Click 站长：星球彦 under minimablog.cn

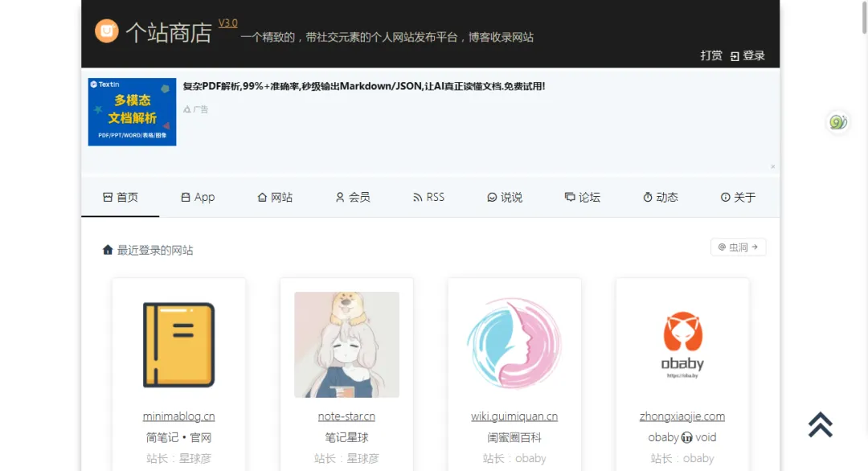point(178,458)
